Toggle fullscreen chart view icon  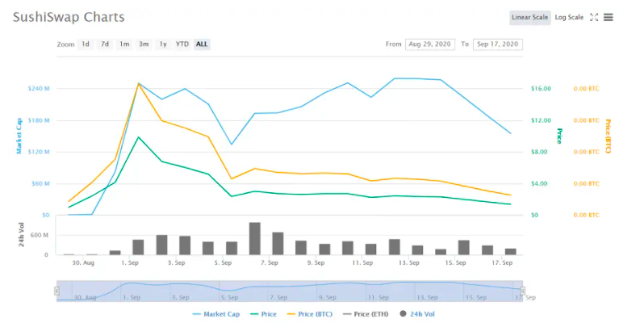pyautogui.click(x=594, y=17)
